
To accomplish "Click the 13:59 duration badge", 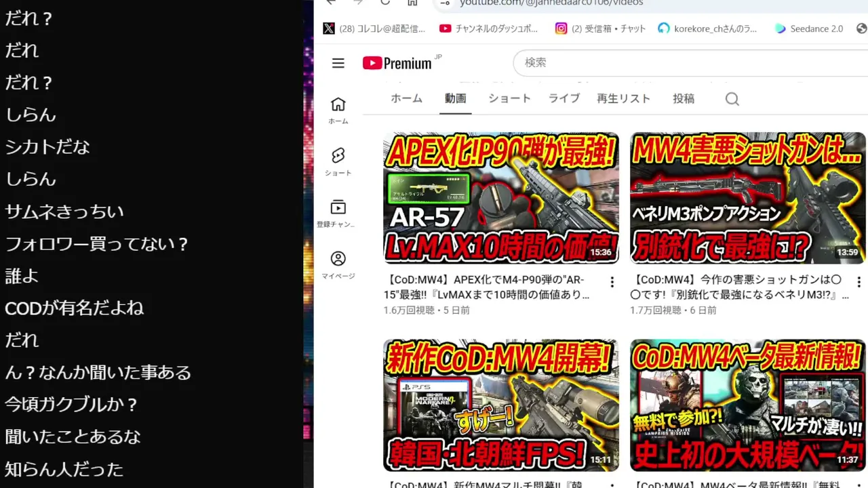I will click(x=848, y=252).
